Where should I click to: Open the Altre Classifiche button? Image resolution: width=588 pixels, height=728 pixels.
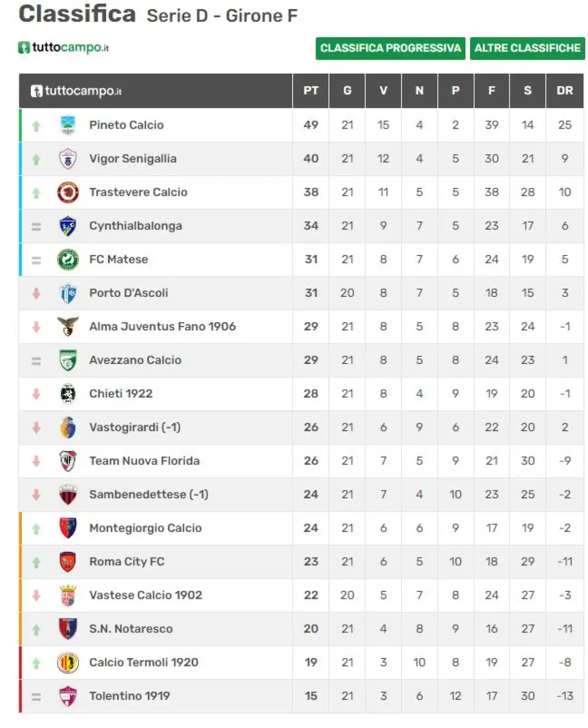tap(527, 48)
